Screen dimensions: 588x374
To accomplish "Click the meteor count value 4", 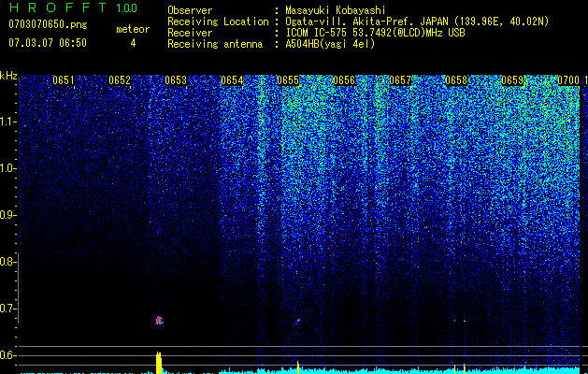I will coord(133,43).
